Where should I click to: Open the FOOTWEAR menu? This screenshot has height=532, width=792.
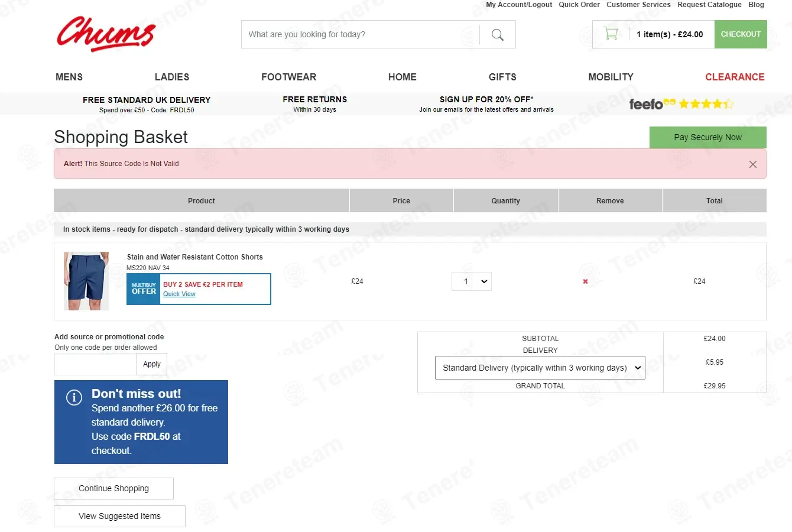(289, 77)
